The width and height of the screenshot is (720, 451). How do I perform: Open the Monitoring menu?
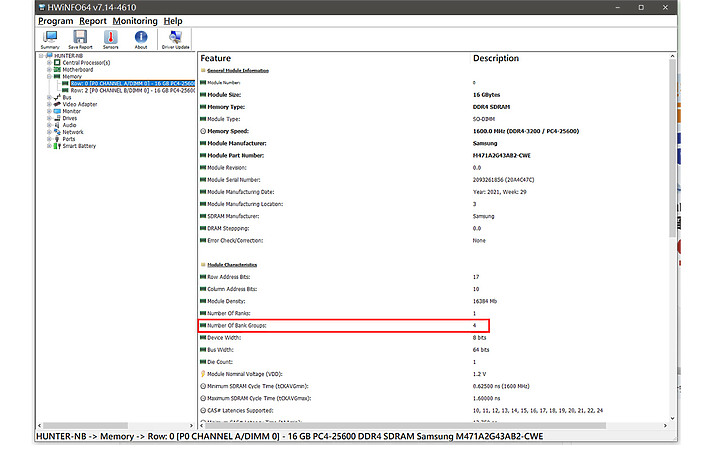(x=135, y=21)
